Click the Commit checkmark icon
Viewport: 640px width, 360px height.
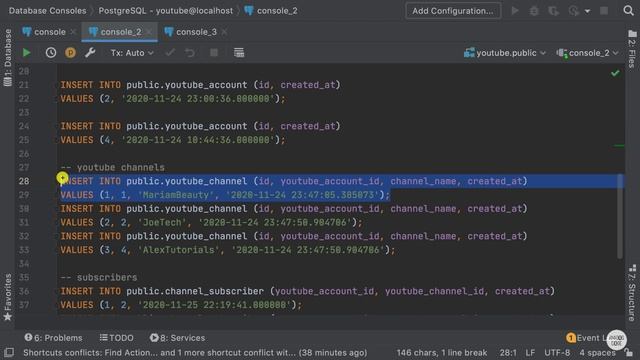(x=170, y=53)
